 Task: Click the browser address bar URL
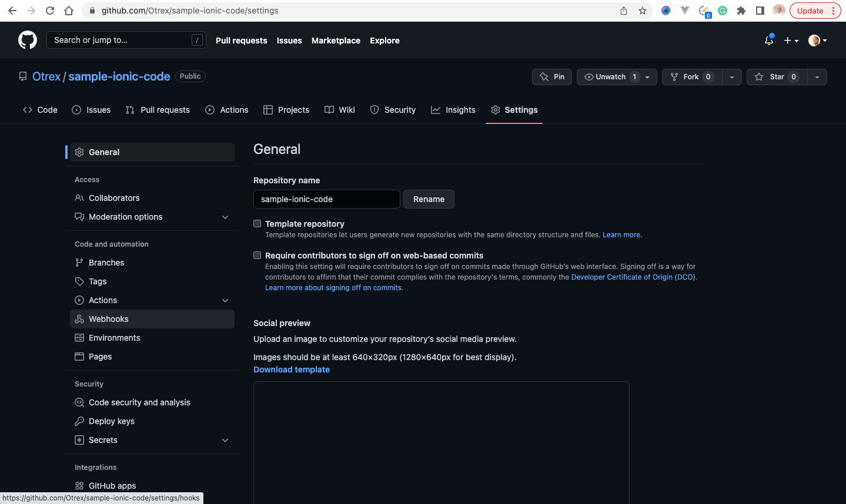click(190, 11)
